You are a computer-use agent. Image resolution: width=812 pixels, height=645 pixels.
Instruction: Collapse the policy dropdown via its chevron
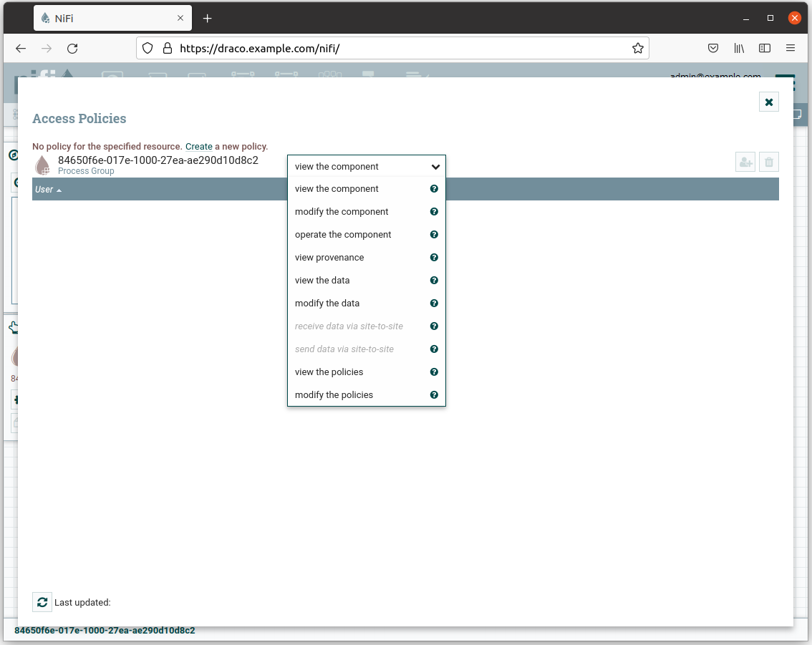coord(435,167)
